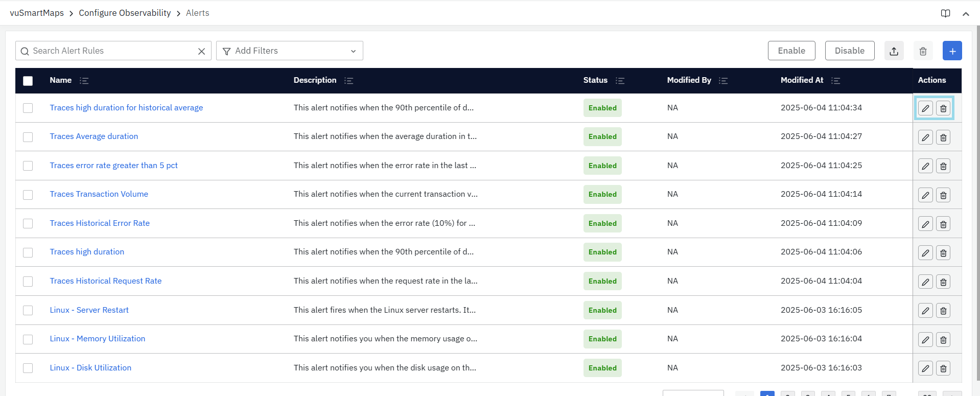
Task: Open the Traces Historical Error Rate link
Action: [100, 223]
